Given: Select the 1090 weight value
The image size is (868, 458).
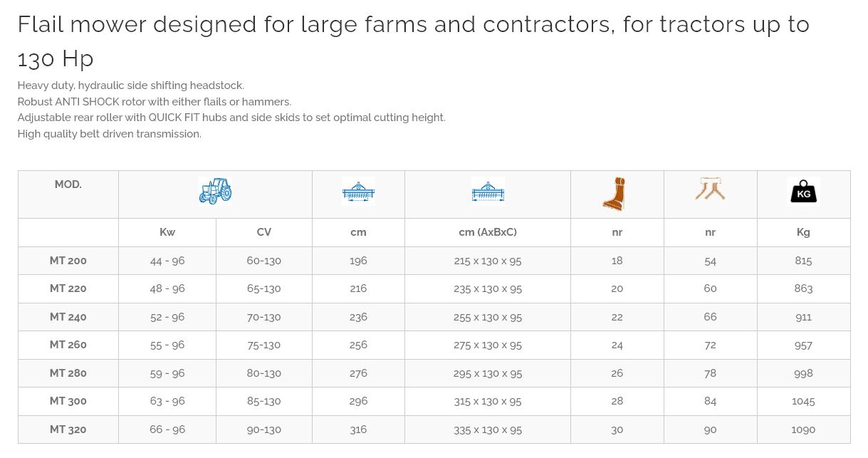Looking at the screenshot, I should tap(803, 430).
